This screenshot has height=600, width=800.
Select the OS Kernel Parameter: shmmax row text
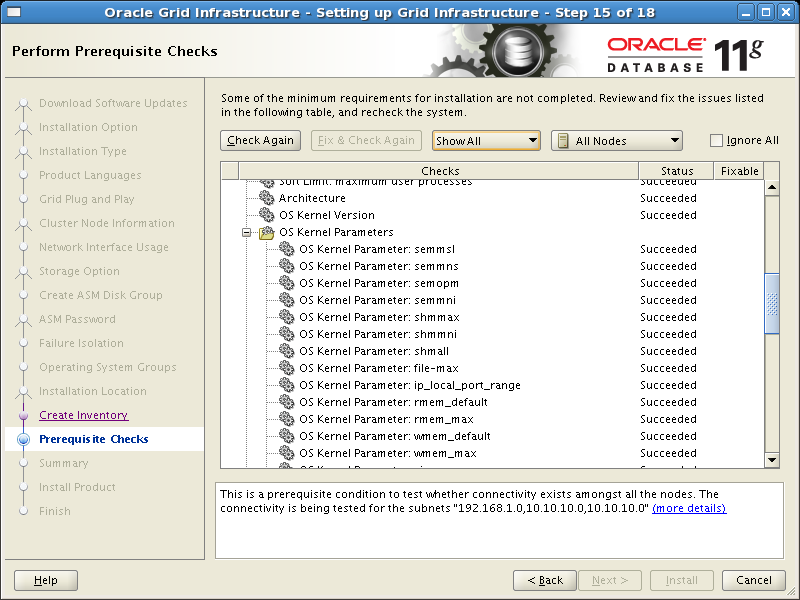point(379,317)
